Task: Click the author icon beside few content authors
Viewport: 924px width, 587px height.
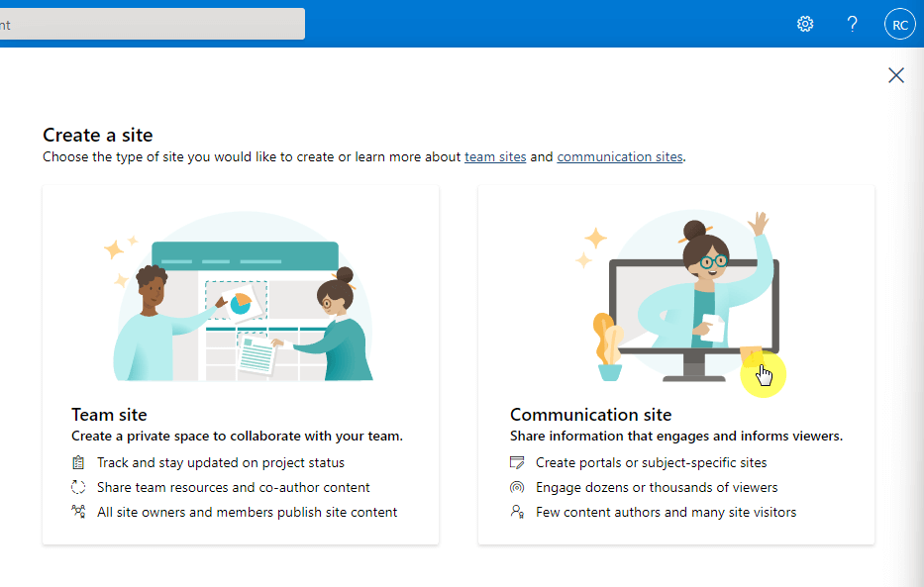Action: [517, 512]
